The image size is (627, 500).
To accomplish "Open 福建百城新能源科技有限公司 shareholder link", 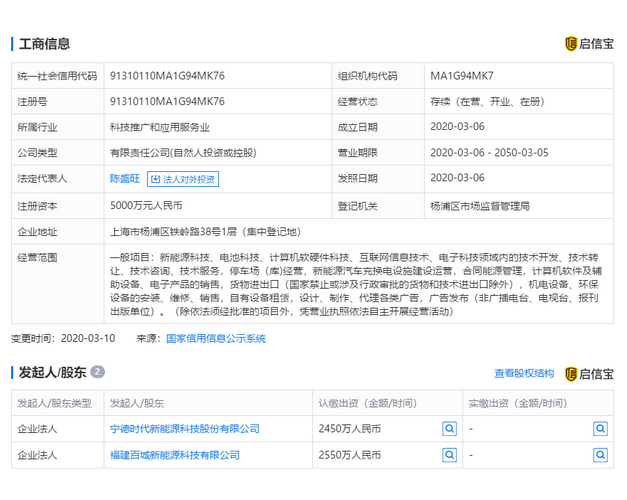I will coord(174,455).
